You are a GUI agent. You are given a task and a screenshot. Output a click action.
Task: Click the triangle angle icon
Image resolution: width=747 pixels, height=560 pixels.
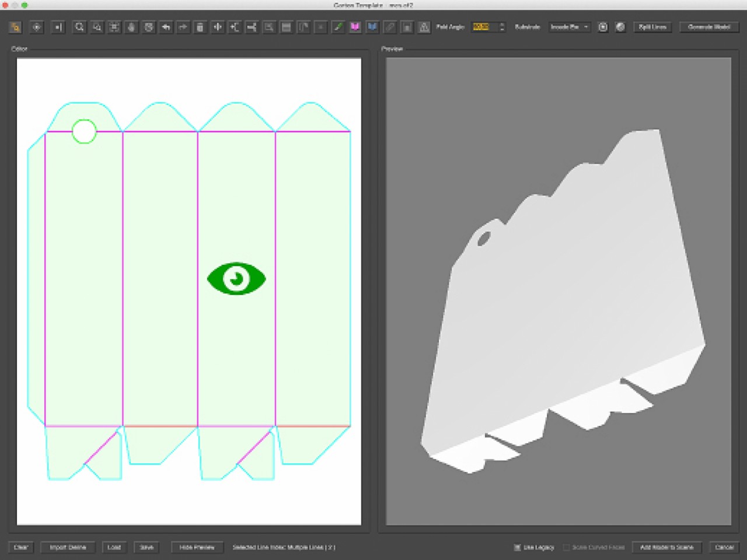(424, 27)
